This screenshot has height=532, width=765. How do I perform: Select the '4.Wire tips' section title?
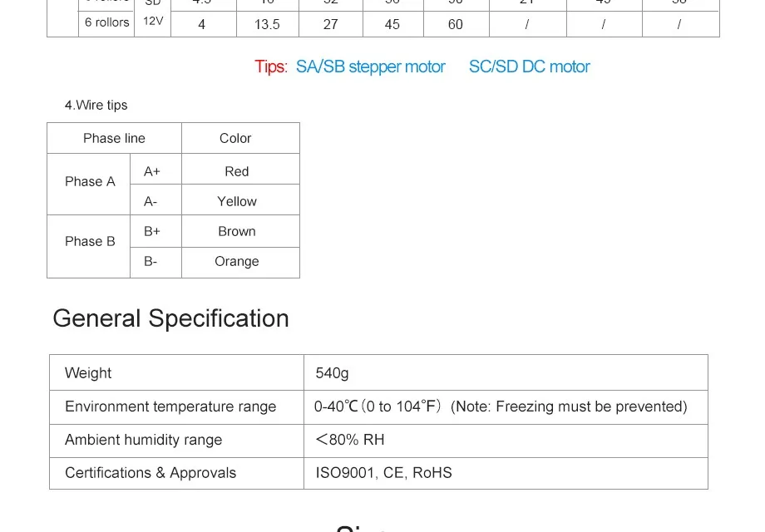click(96, 106)
